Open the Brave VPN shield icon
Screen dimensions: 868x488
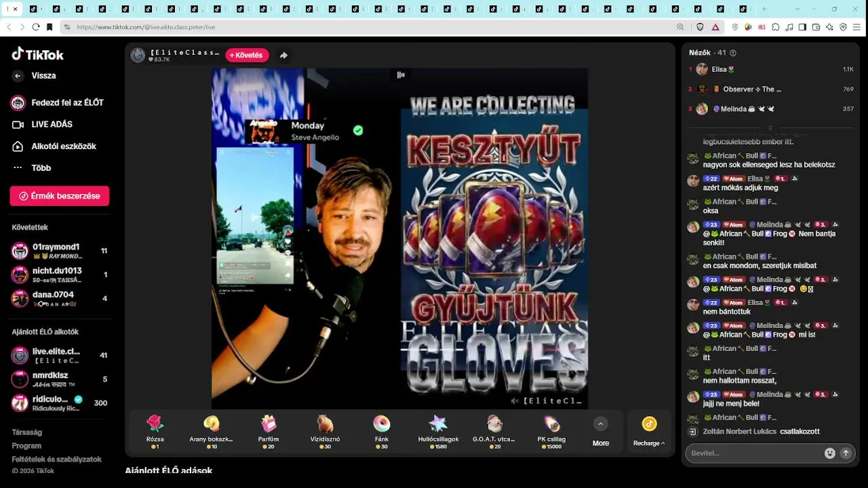pos(843,27)
